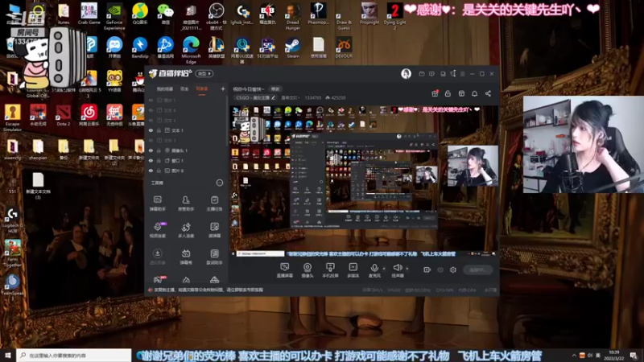Screen dimensions: 644x362
Task: Expand microphone options arrow
Action: [384, 269]
